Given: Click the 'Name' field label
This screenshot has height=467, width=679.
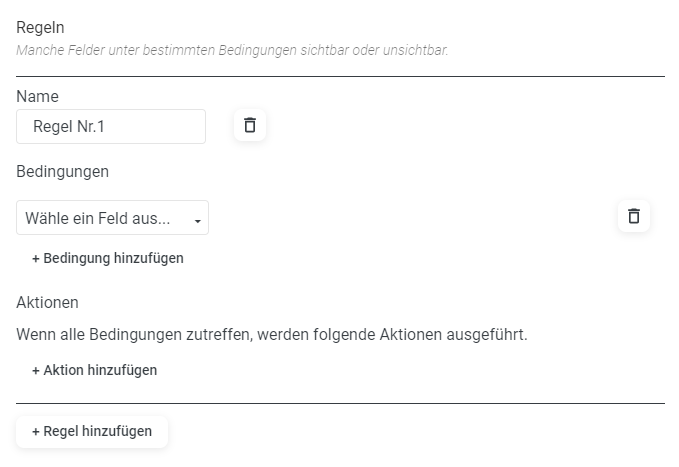Looking at the screenshot, I should [x=37, y=96].
